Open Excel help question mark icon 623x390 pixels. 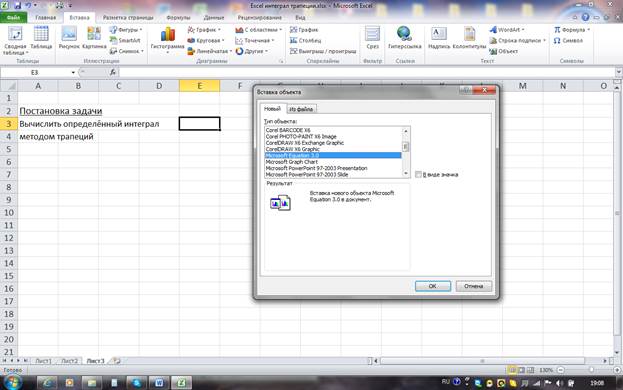[585, 17]
